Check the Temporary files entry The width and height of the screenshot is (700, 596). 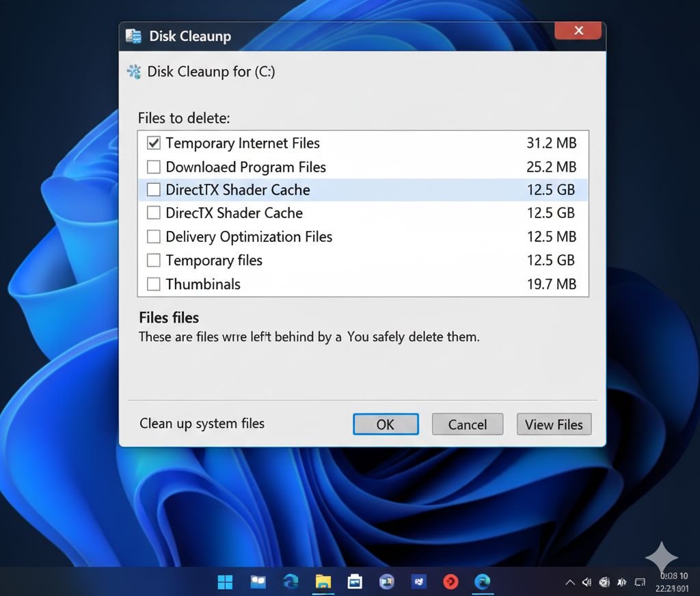[x=153, y=260]
